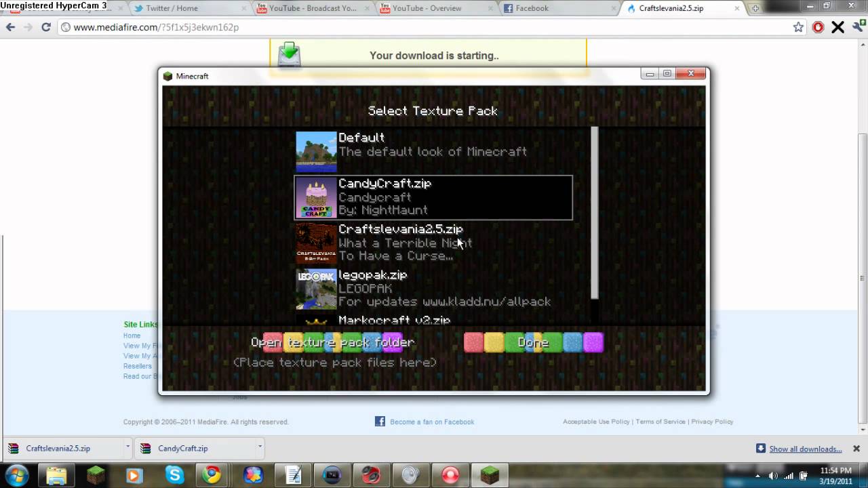This screenshot has width=868, height=488.
Task: Open CandyCraft.zip download item
Action: click(195, 448)
